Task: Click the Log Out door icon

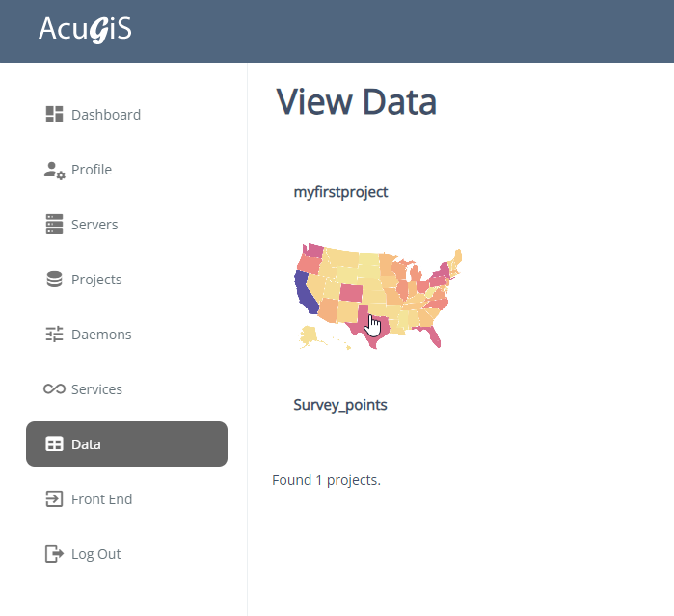Action: coord(54,554)
